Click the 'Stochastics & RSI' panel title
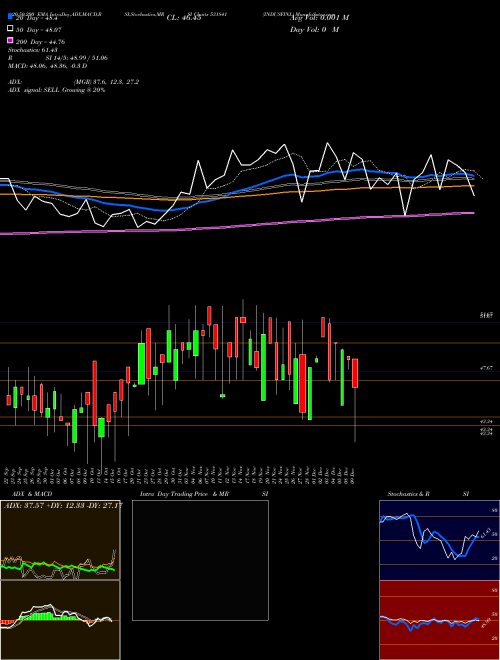The image size is (500, 660). click(x=428, y=494)
